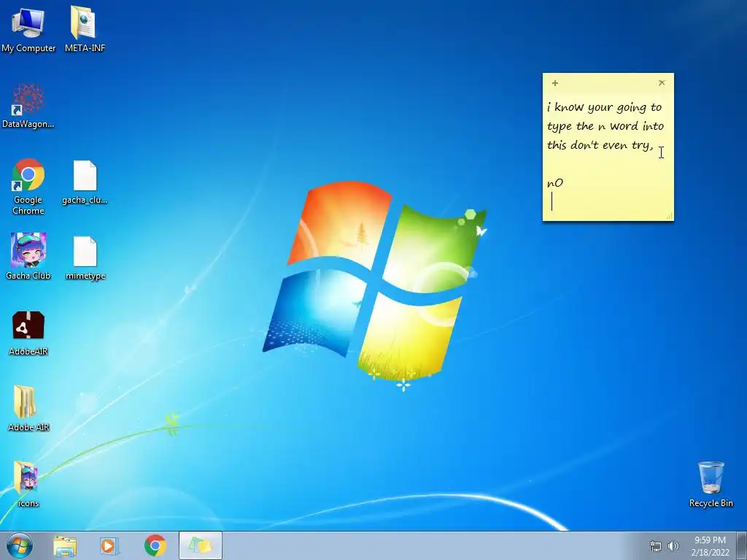Select the AdobeAIR application icon
The height and width of the screenshot is (560, 747).
(28, 333)
